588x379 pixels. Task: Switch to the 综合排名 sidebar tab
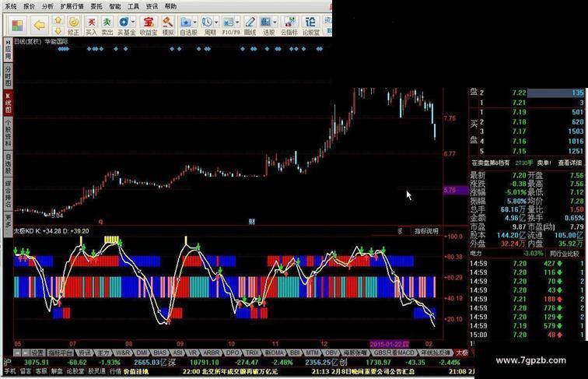pyautogui.click(x=9, y=194)
